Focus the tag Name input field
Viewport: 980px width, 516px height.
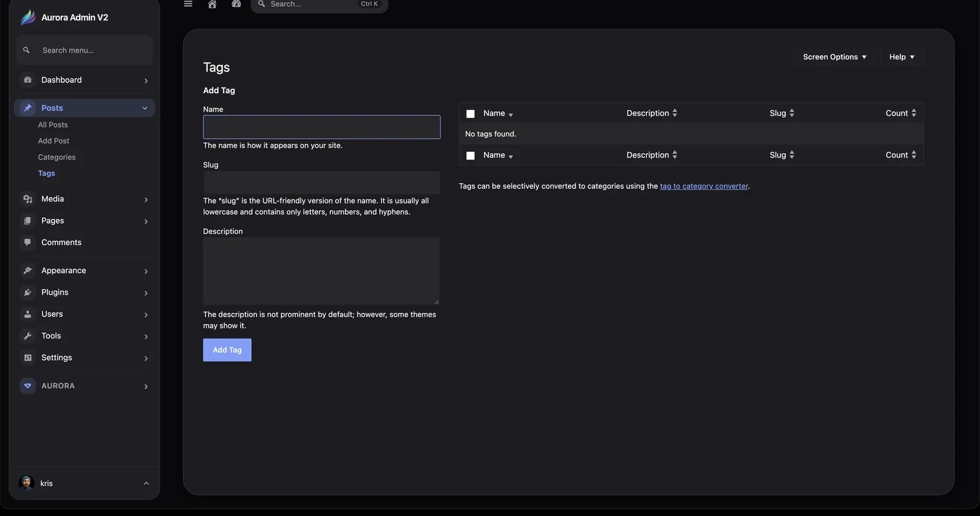click(x=321, y=127)
